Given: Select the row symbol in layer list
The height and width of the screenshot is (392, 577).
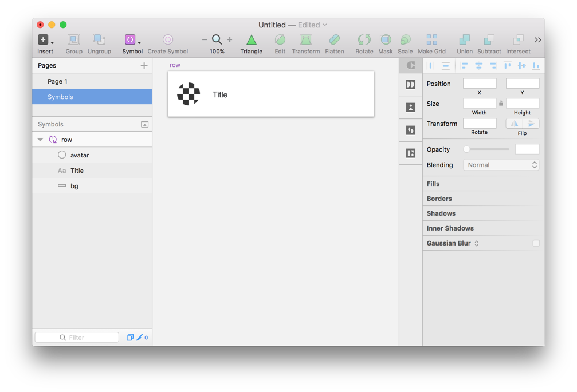Looking at the screenshot, I should 92,140.
